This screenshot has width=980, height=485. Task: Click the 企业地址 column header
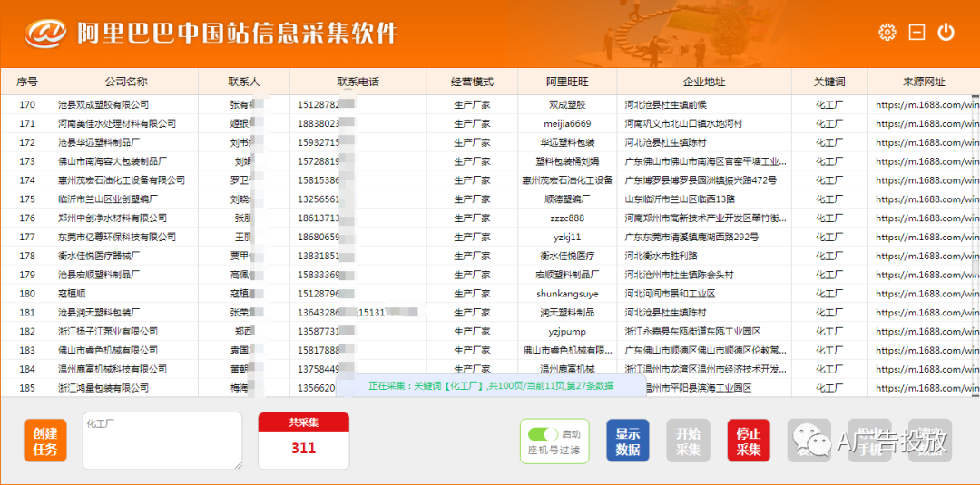point(704,82)
